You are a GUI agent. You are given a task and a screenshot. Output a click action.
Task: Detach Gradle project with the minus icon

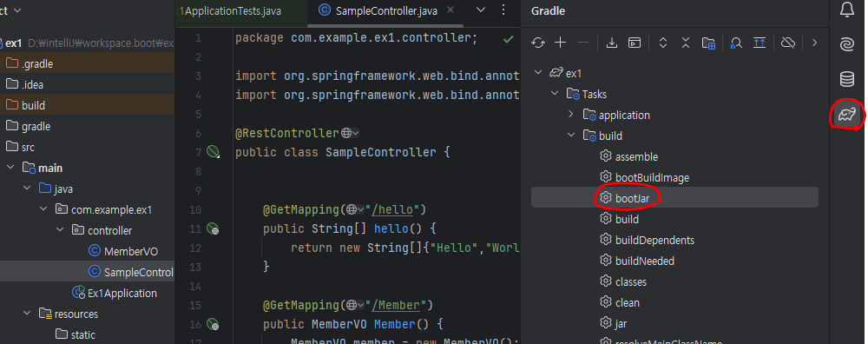tap(583, 43)
